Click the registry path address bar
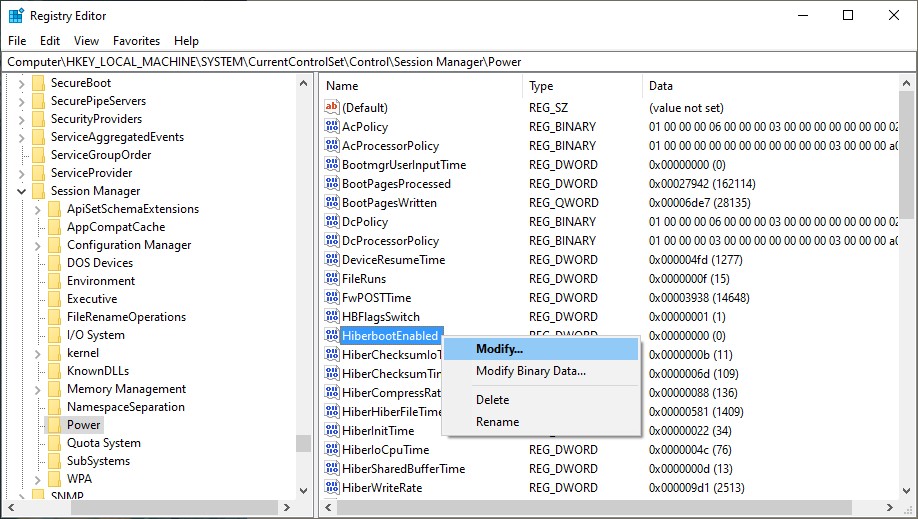918x519 pixels. pyautogui.click(x=458, y=62)
